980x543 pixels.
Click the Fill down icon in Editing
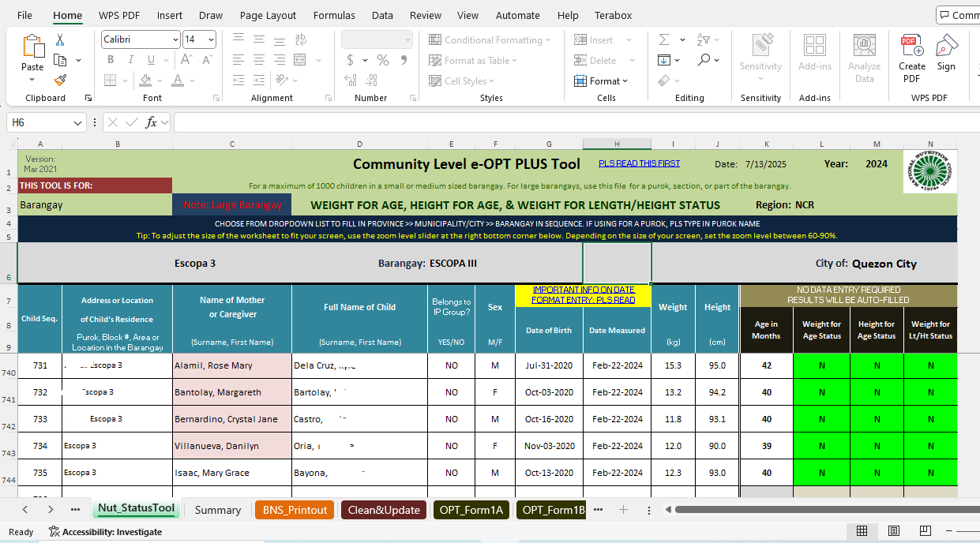pos(664,60)
